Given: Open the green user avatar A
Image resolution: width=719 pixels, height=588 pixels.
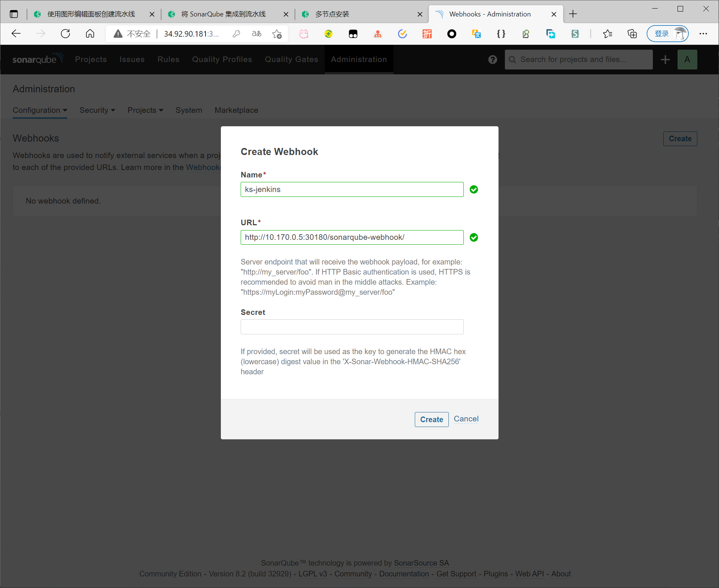Looking at the screenshot, I should point(687,60).
